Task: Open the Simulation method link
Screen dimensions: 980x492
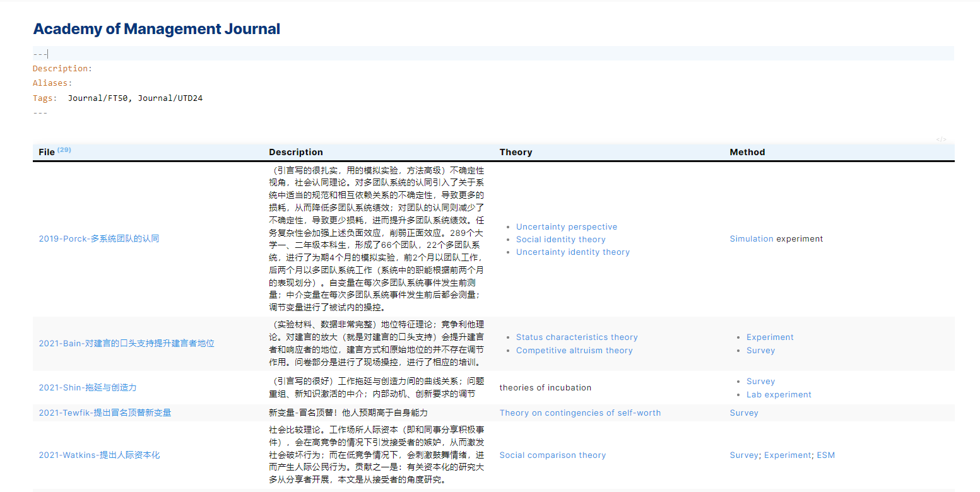Action: pos(752,238)
